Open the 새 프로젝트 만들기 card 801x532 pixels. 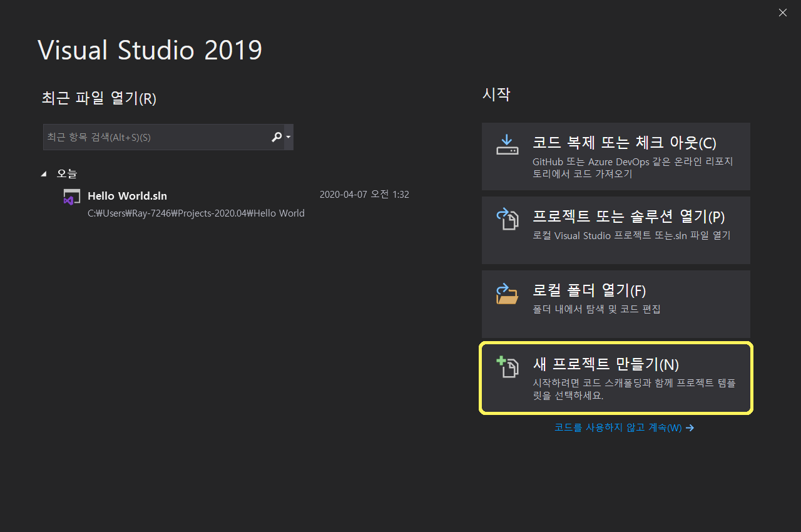coord(616,378)
